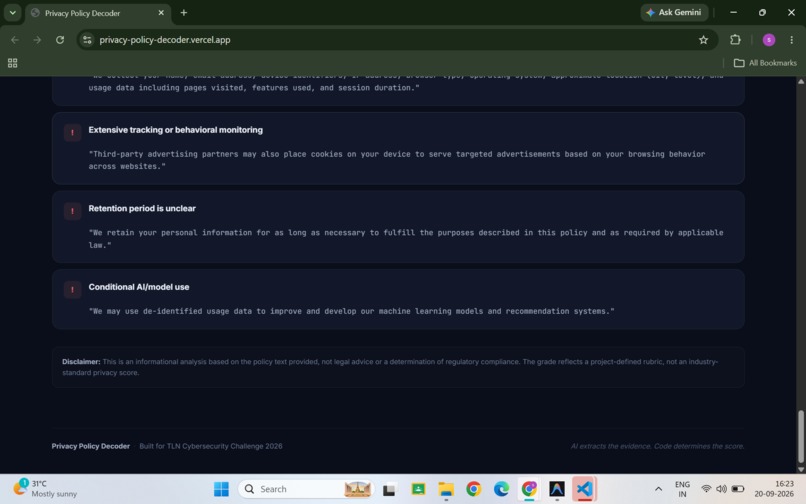The width and height of the screenshot is (806, 504).
Task: Open the Wi-Fi network icon
Action: tap(706, 489)
